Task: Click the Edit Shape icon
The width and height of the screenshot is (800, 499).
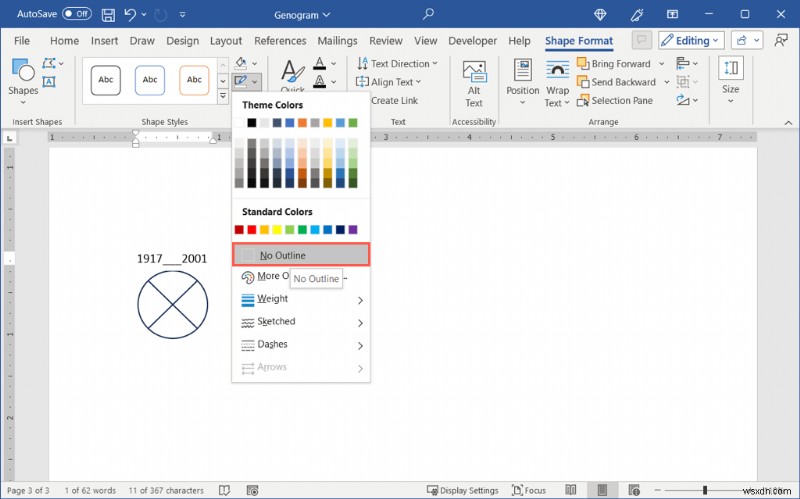Action: pos(49,63)
